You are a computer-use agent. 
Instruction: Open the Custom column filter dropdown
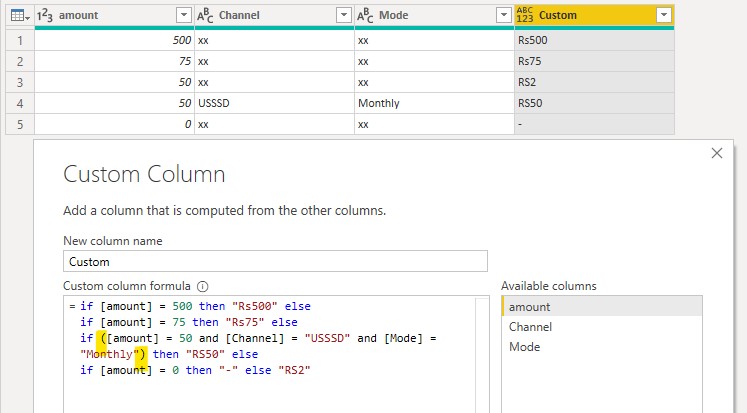click(664, 15)
